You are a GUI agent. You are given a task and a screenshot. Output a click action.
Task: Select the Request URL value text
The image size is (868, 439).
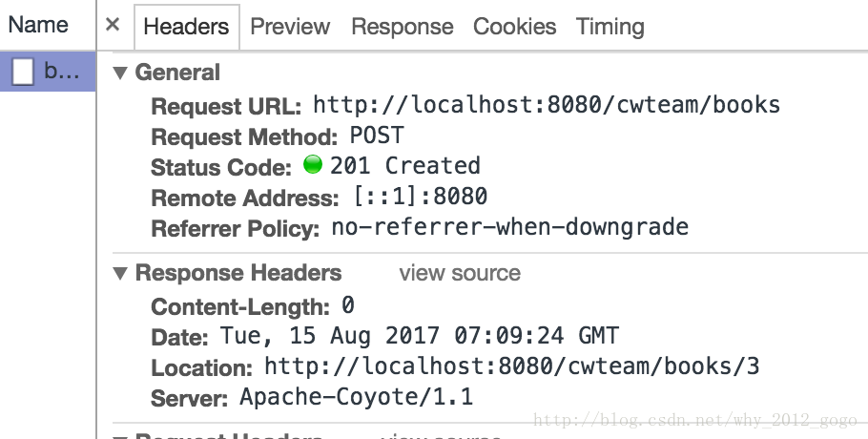[x=547, y=104]
